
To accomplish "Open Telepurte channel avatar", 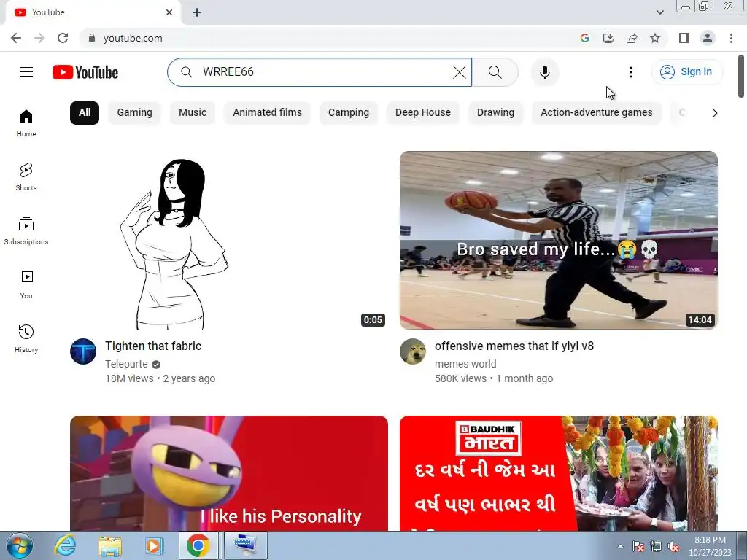I will pos(83,351).
